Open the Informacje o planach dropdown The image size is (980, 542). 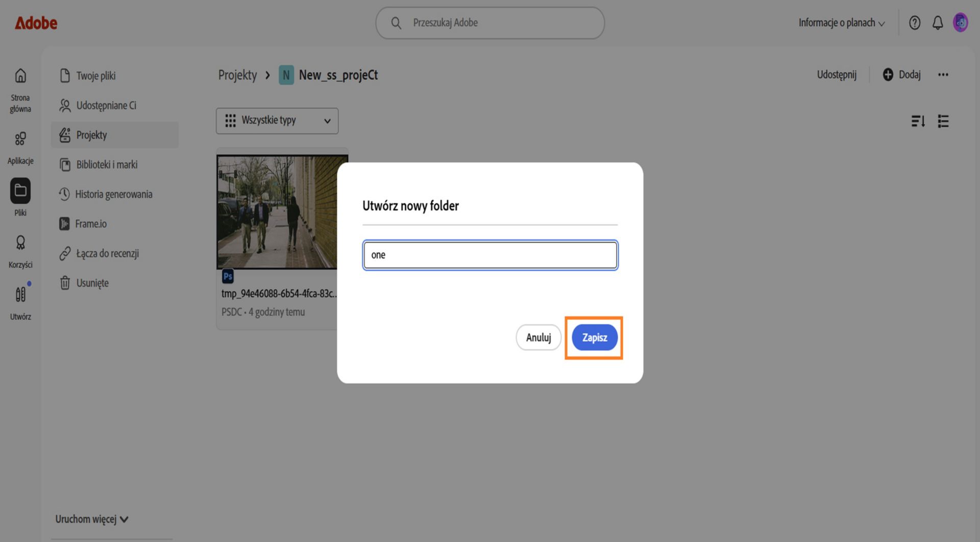click(842, 23)
